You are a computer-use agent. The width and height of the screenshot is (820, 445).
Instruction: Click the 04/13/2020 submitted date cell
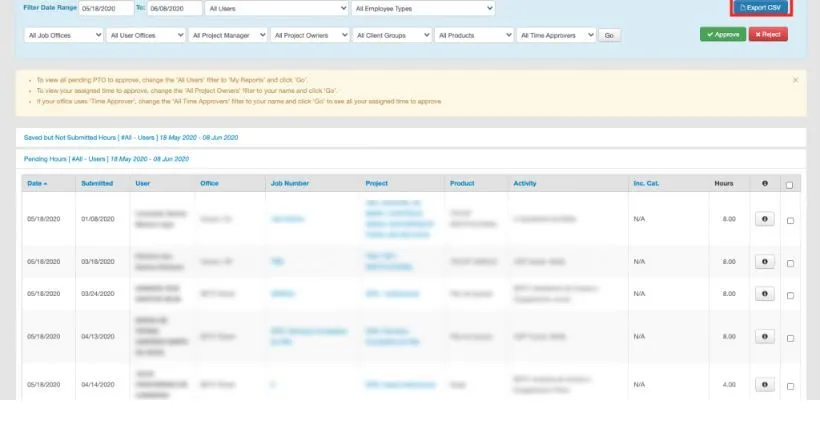pyautogui.click(x=98, y=337)
